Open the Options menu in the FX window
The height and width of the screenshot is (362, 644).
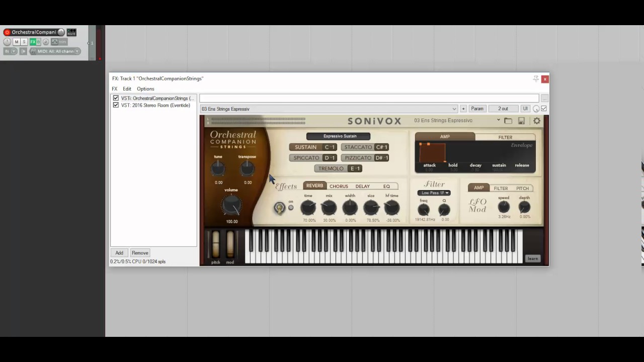coord(145,88)
